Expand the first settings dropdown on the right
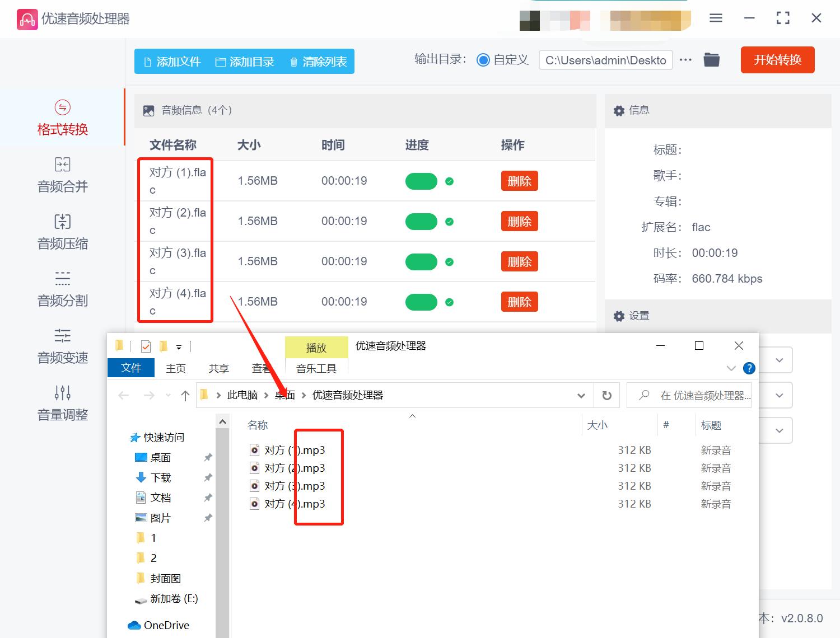The width and height of the screenshot is (840, 638). (x=780, y=360)
